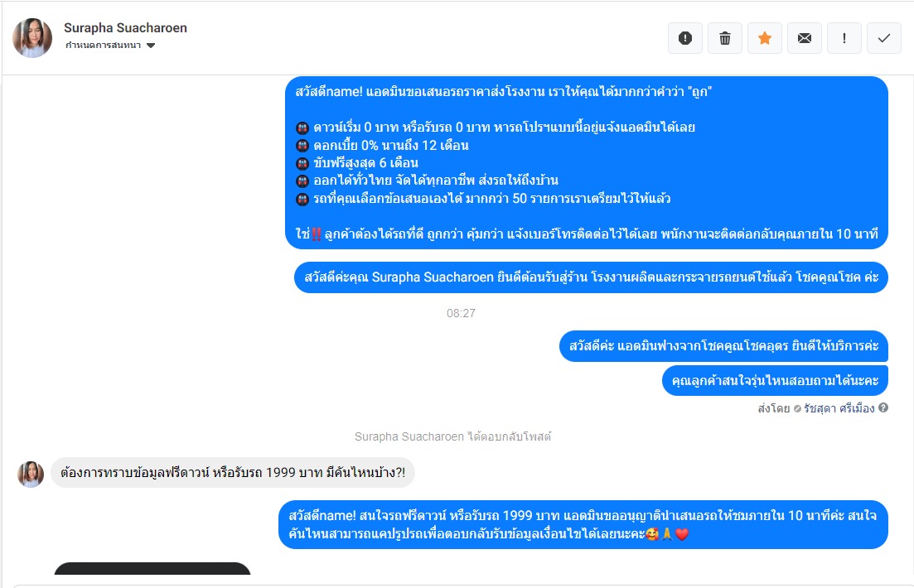Click the help question mark beside รัชสุดา ศรีเมือง
This screenshot has height=588, width=914.
(x=883, y=408)
